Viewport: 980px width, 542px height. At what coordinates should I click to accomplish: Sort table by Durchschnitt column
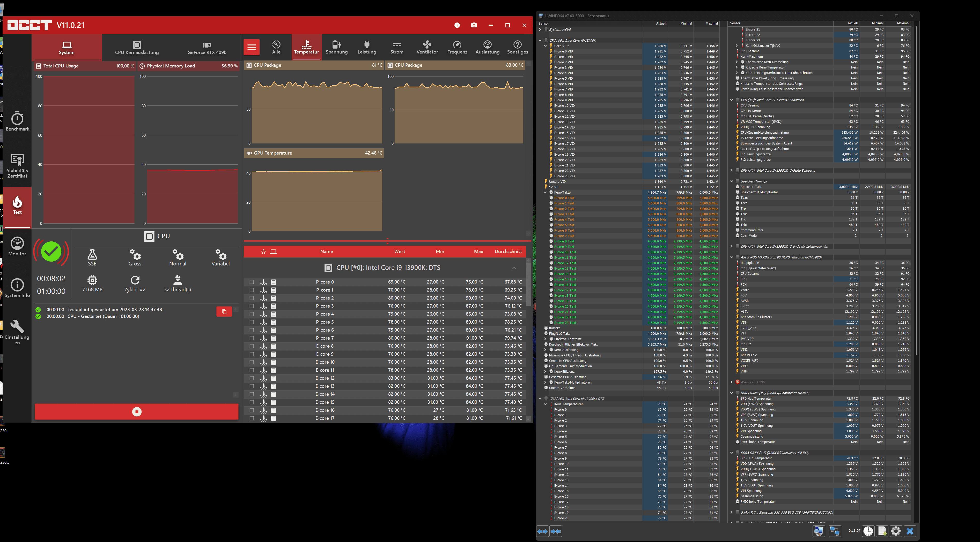tap(508, 251)
